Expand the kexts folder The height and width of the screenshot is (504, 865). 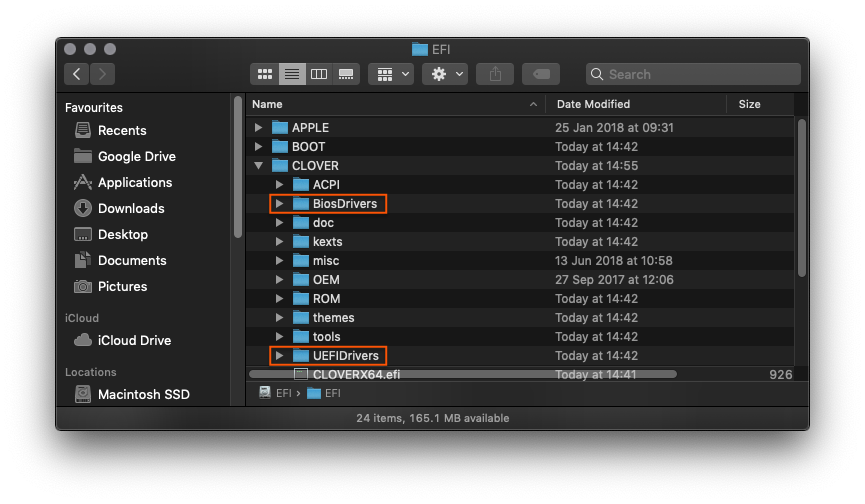pyautogui.click(x=279, y=242)
